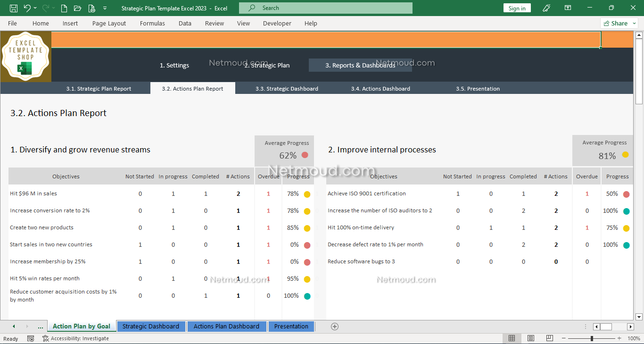Open Ribbon Display Options icon
Image resolution: width=644 pixels, height=344 pixels.
568,8
